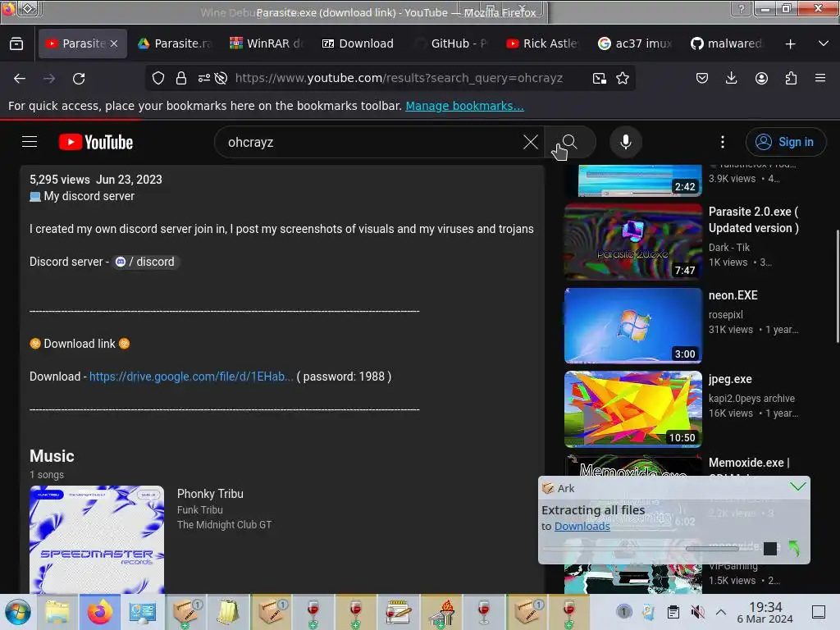Stop the Ark extraction job
The width and height of the screenshot is (840, 630).
point(769,548)
